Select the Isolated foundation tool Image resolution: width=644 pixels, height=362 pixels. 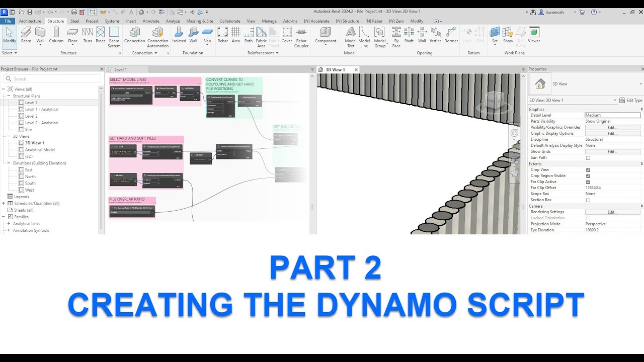(x=179, y=35)
